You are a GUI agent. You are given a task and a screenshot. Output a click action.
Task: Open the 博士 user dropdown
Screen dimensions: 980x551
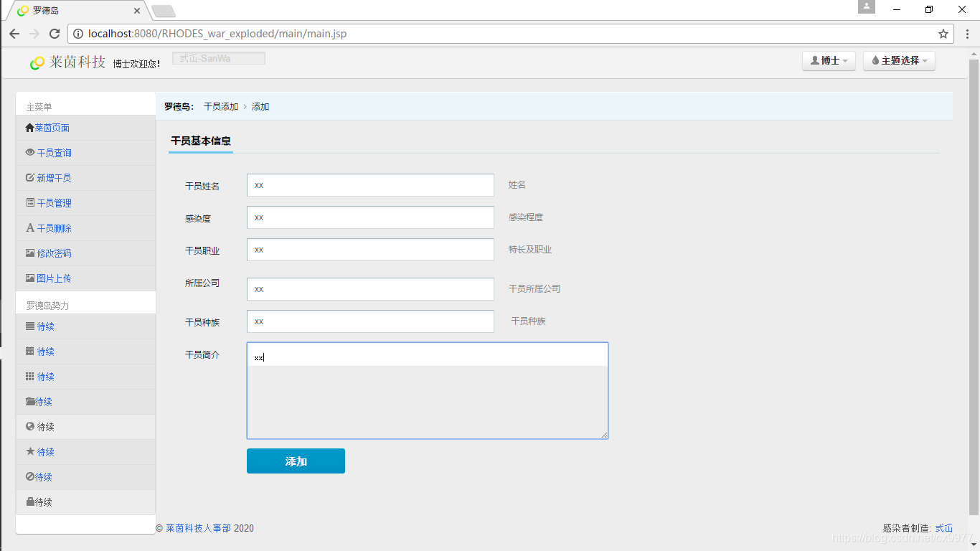[829, 61]
